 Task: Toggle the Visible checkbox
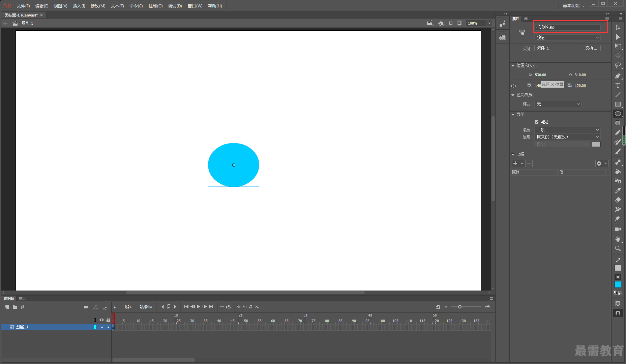pyautogui.click(x=536, y=122)
